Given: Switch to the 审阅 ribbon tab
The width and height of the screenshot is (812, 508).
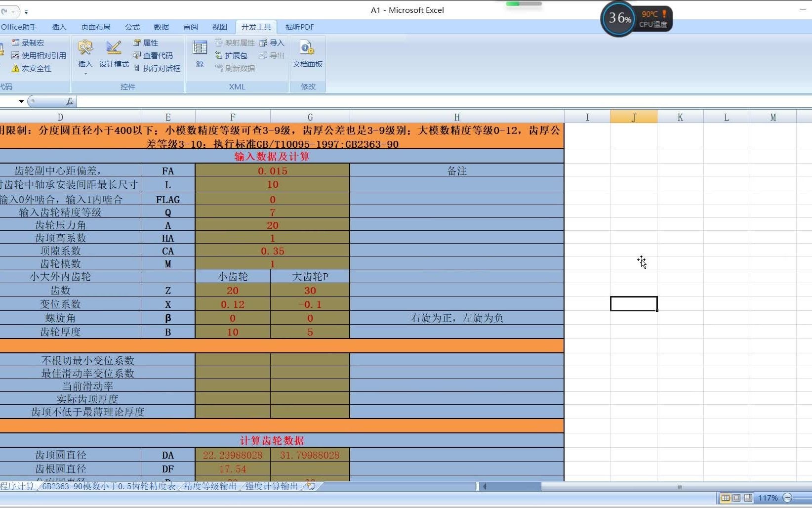Looking at the screenshot, I should [191, 27].
